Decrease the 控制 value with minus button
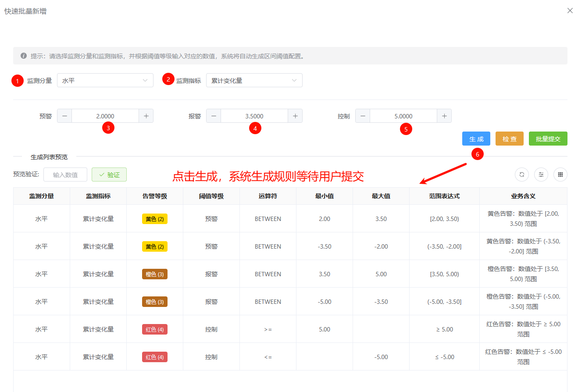578x392 pixels. 363,116
